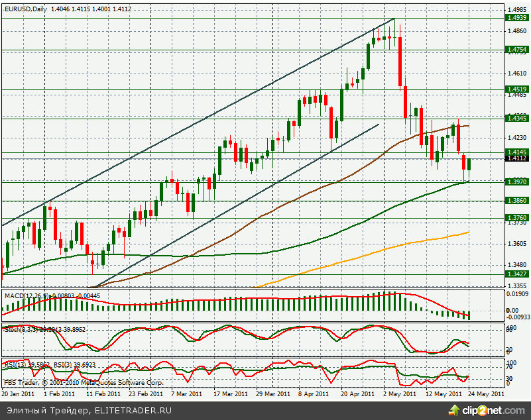Click the 17 Mar 2011 date marker
Image resolution: width=531 pixels, height=420 pixels.
[x=227, y=393]
